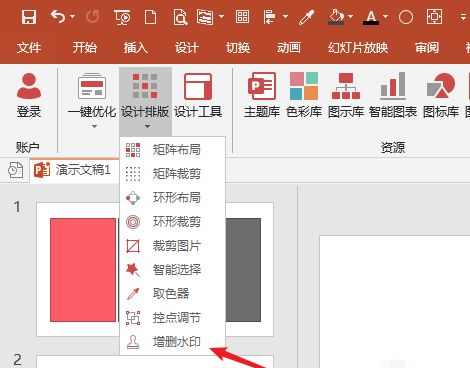Click the Align objects icon
Screen dimensions: 470x368
(x=269, y=17)
